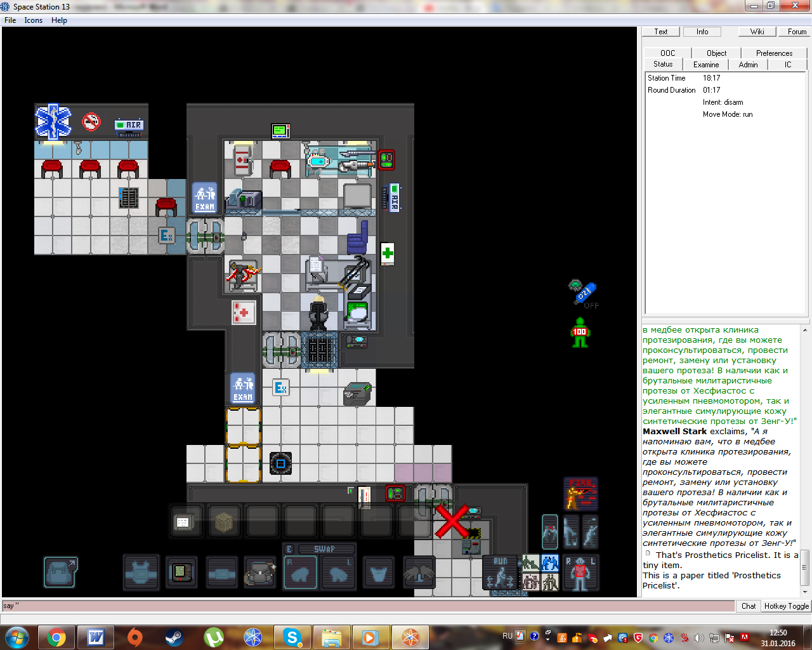Viewport: 812px width, 650px height.
Task: Toggle the RUN movement mode
Action: [x=501, y=573]
